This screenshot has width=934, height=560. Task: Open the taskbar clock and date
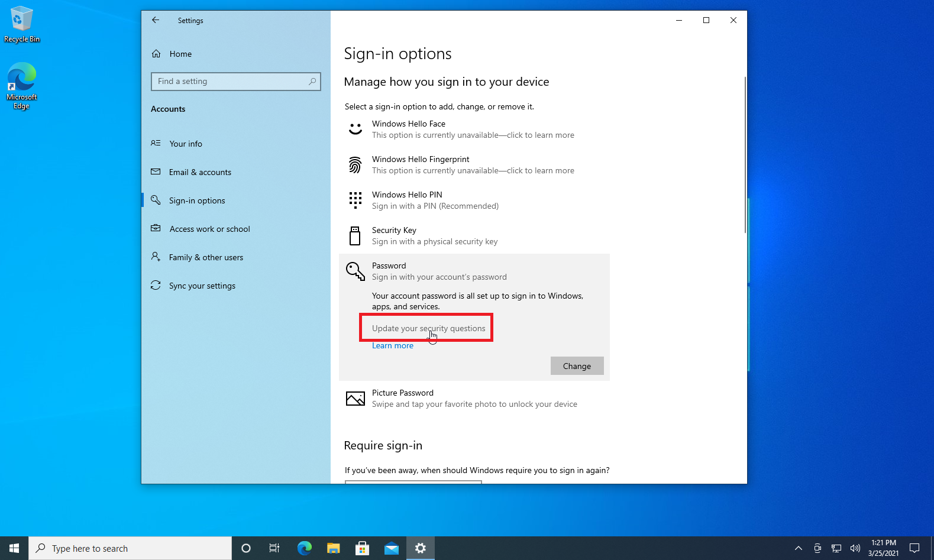tap(883, 548)
